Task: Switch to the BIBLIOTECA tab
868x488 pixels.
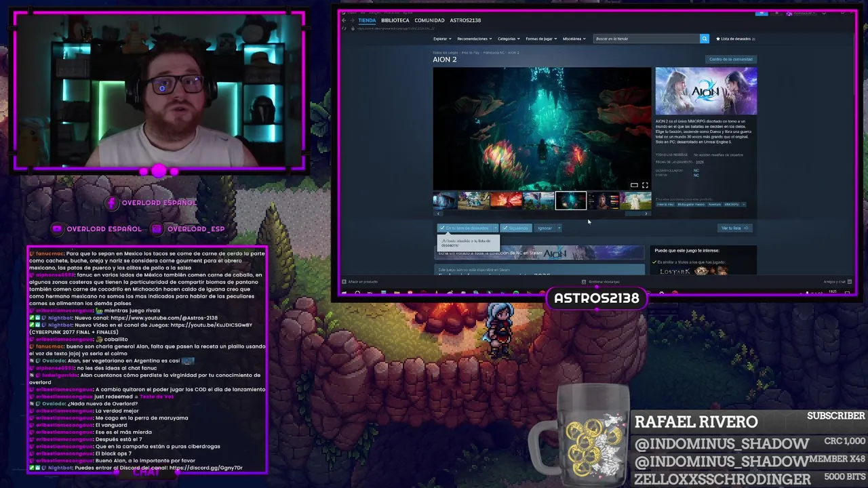Action: point(395,20)
